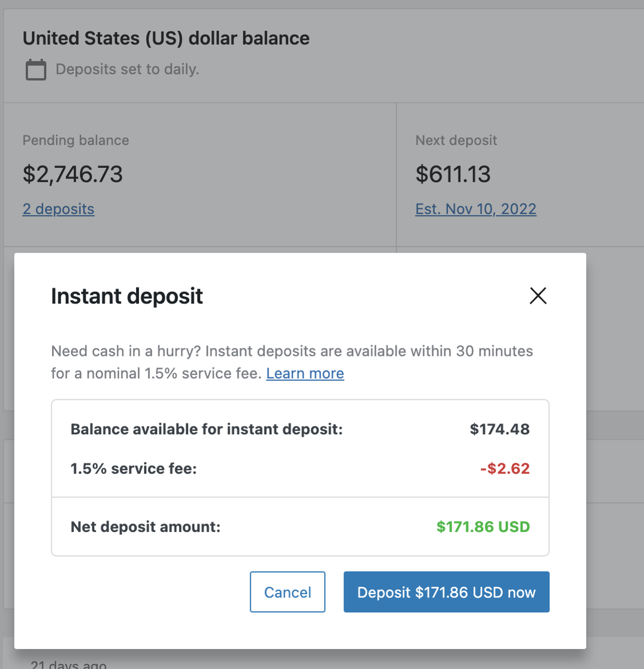Select the green $171.86 USD net amount
The width and height of the screenshot is (644, 669).
(483, 527)
